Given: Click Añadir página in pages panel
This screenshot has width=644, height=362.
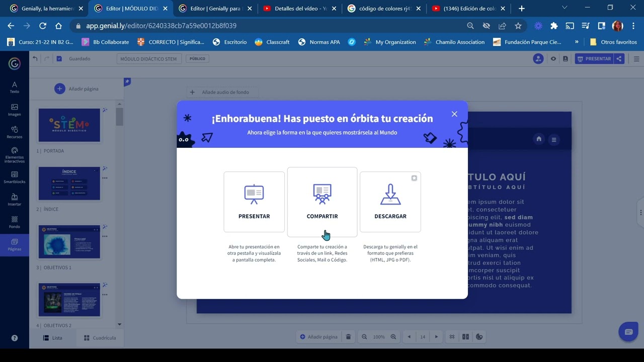Looking at the screenshot, I should click(x=76, y=89).
